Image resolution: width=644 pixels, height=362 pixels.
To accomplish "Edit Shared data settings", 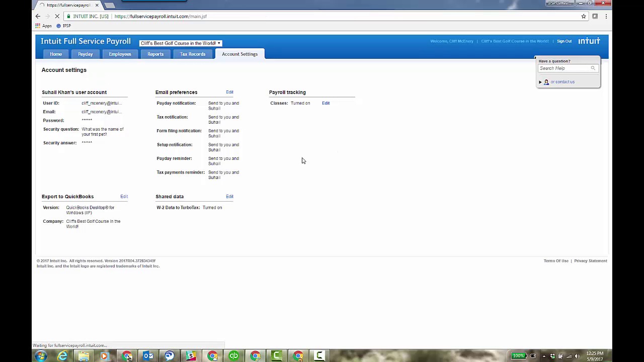I will [x=229, y=197].
